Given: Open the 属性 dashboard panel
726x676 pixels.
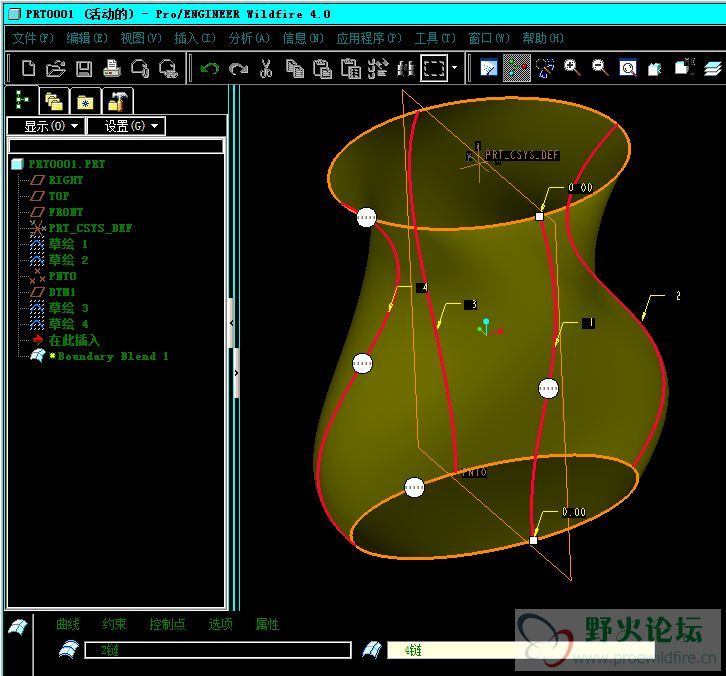Looking at the screenshot, I should coord(267,624).
